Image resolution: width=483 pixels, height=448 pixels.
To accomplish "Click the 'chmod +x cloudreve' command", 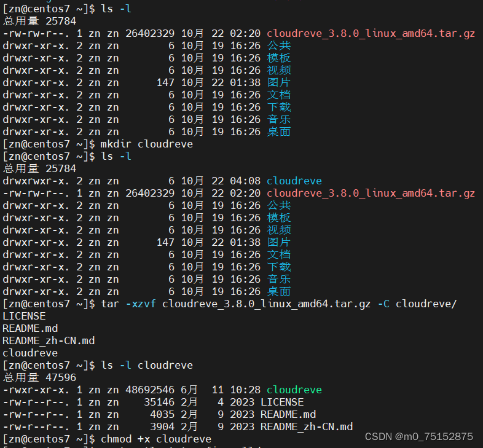I will pos(156,439).
